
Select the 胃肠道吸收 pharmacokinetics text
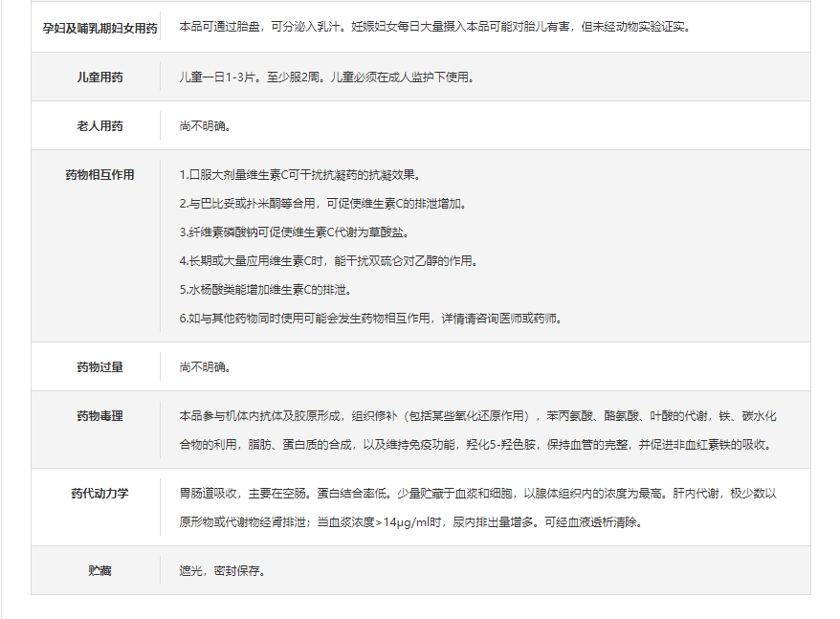(477, 507)
